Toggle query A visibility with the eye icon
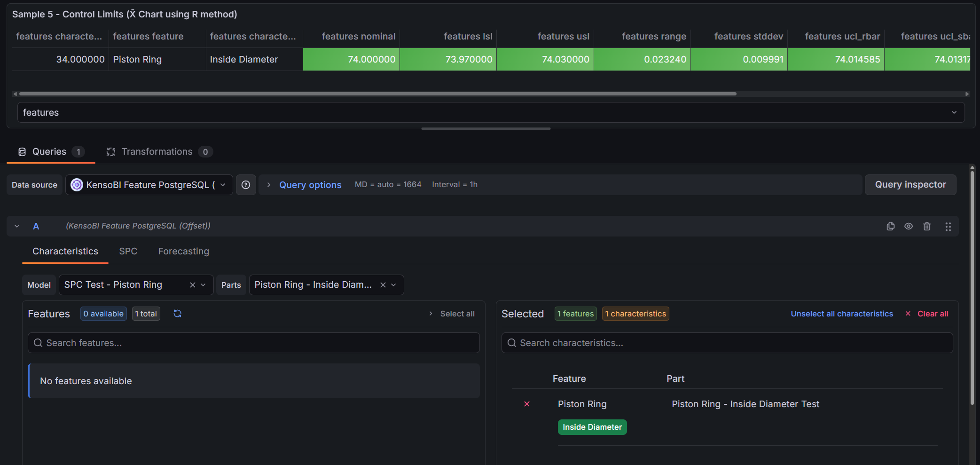Image resolution: width=980 pixels, height=465 pixels. pyautogui.click(x=908, y=226)
